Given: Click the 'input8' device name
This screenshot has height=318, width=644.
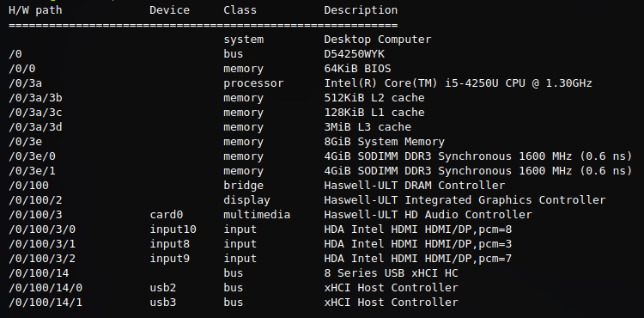Looking at the screenshot, I should click(x=170, y=244).
